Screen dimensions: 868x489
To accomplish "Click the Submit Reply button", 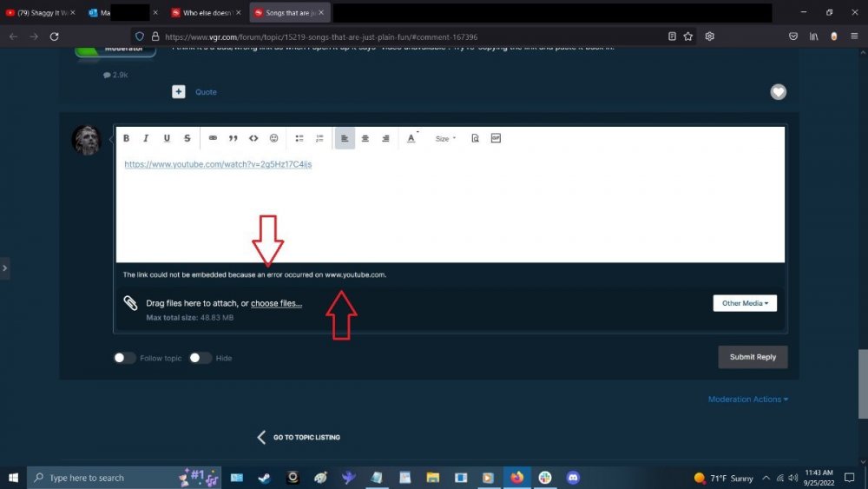I will (x=753, y=357).
